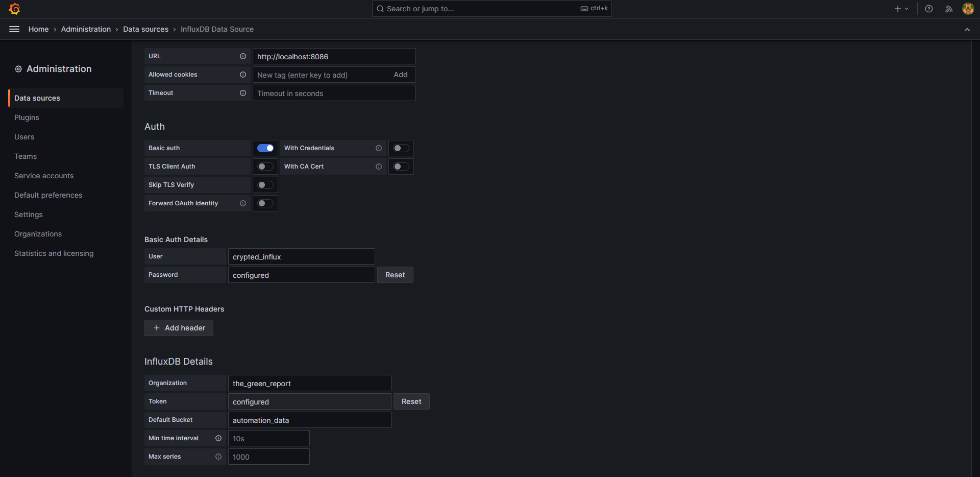Open the hamburger navigation menu
Screen dimensions: 980x477
click(14, 29)
